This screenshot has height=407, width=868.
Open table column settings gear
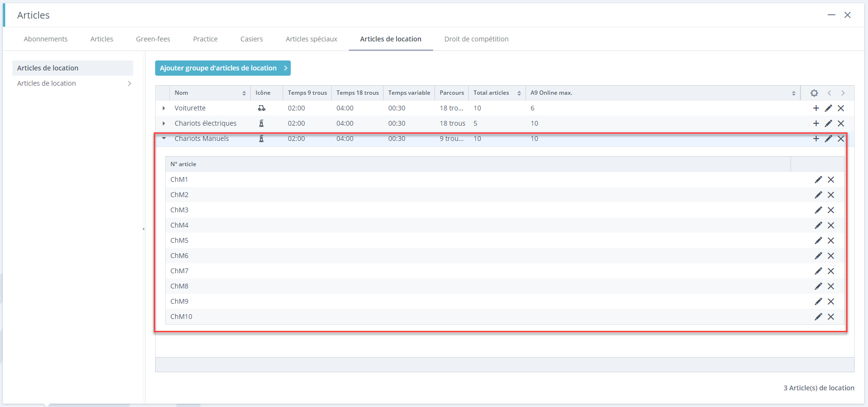pyautogui.click(x=814, y=93)
